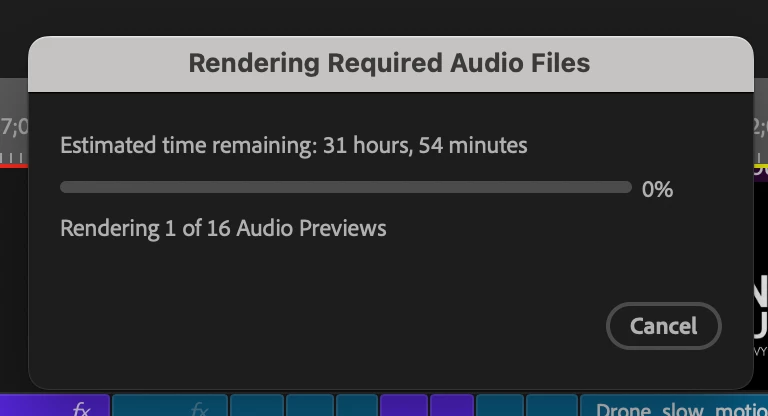Select the teal clip immediately left of Drone_slow_motion
This screenshot has width=768, height=416.
pos(552,405)
